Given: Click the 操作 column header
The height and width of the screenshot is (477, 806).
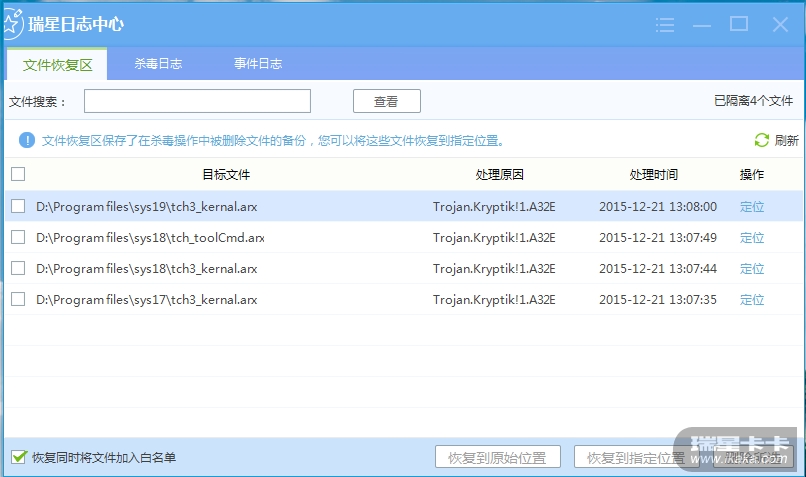Looking at the screenshot, I should tap(752, 175).
